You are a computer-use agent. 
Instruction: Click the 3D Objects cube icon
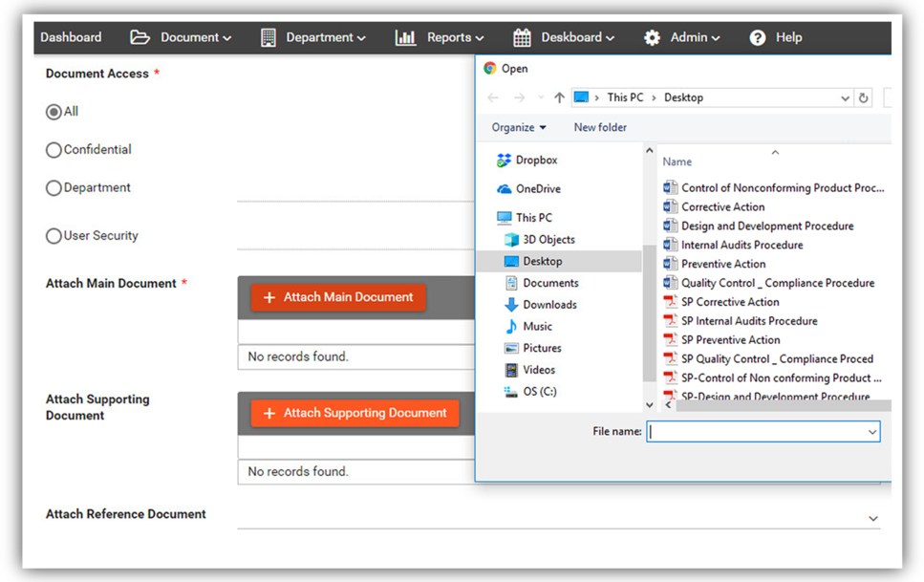click(x=511, y=240)
